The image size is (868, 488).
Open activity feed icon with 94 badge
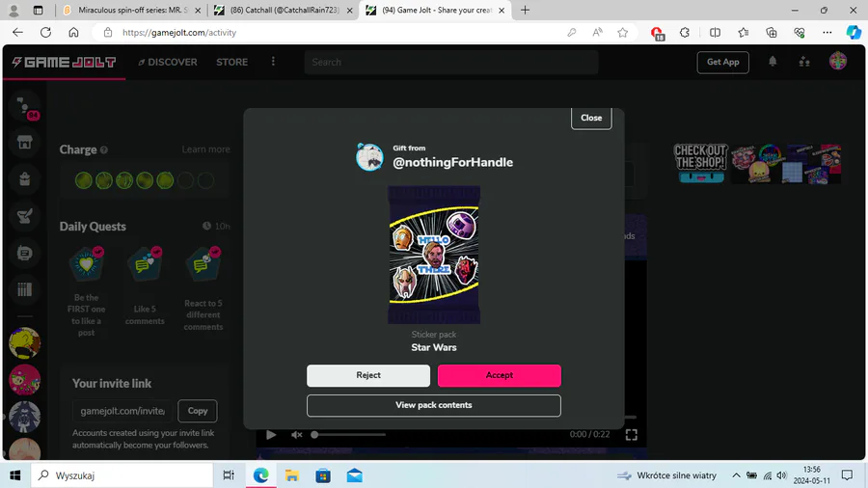point(25,106)
